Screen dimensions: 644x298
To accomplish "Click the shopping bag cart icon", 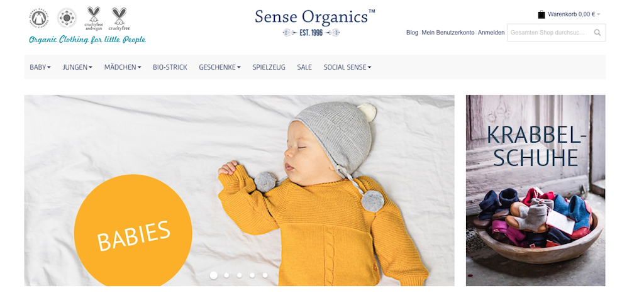I will tap(541, 14).
